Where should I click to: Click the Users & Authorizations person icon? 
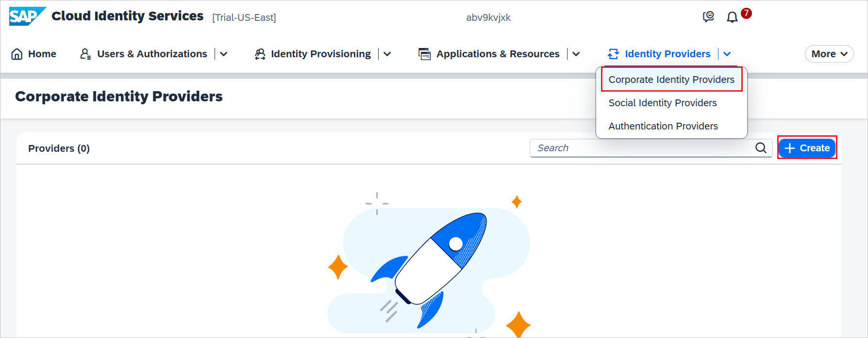coord(85,54)
